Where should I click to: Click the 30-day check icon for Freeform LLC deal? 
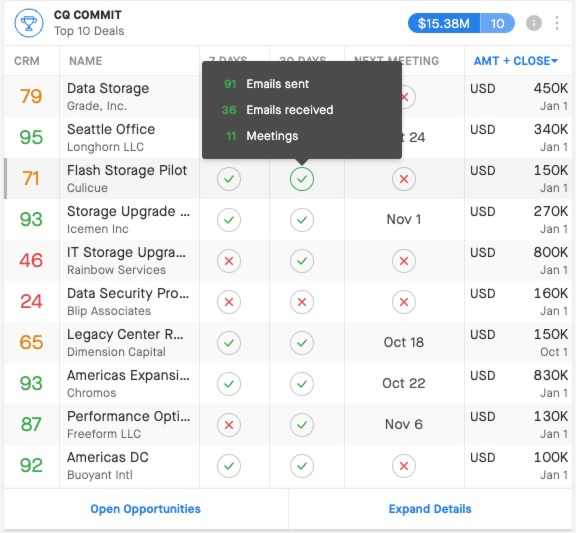pyautogui.click(x=302, y=425)
